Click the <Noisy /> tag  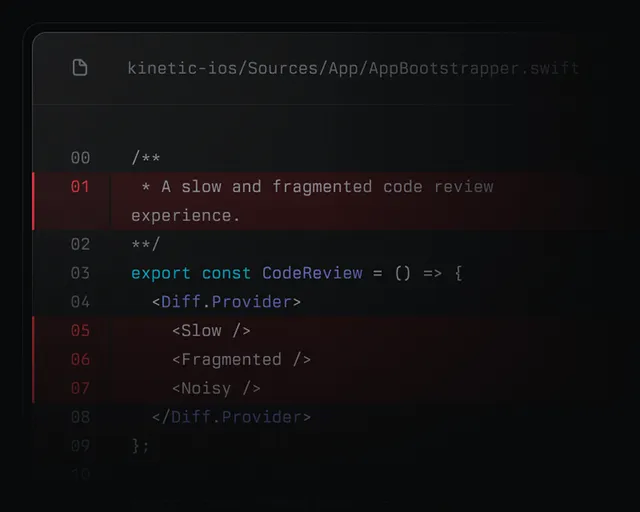(x=216, y=388)
